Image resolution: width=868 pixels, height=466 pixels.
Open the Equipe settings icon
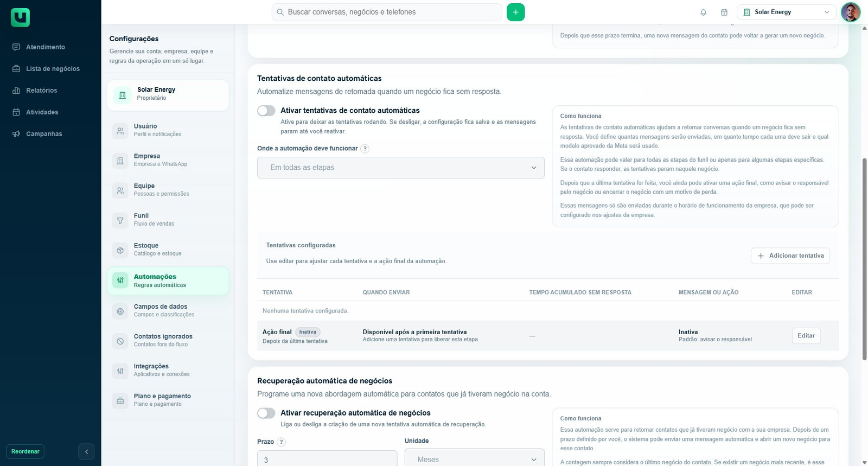point(120,190)
